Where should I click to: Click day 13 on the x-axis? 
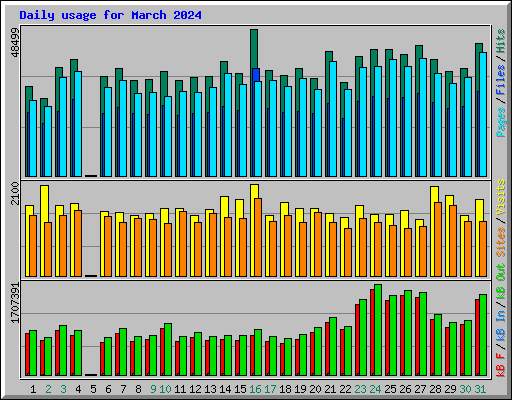[210, 389]
